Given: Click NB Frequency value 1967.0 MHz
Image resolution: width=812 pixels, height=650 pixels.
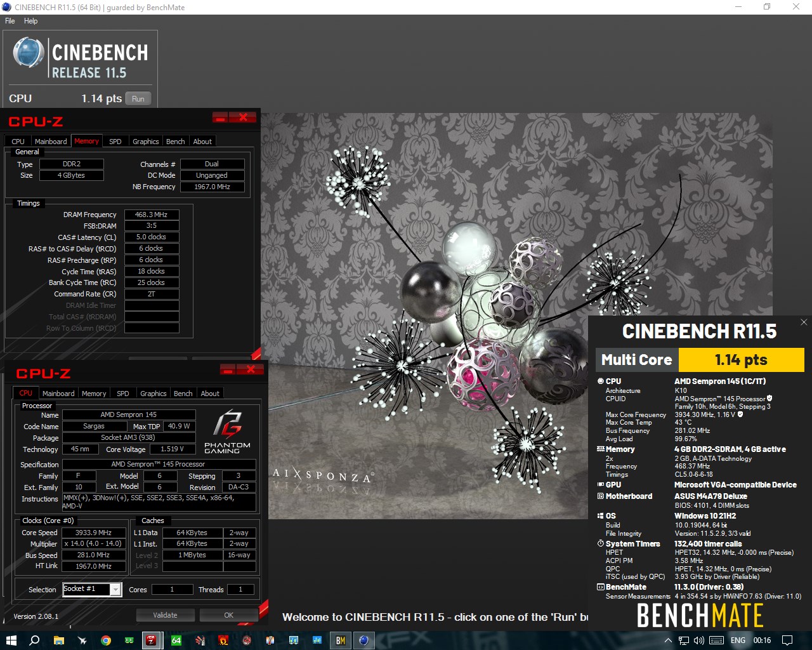Looking at the screenshot, I should (x=212, y=187).
